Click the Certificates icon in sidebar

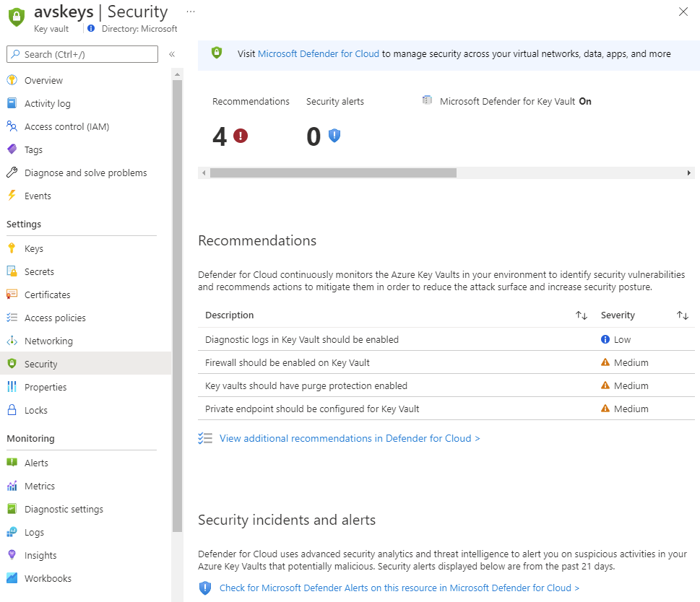[x=12, y=295]
